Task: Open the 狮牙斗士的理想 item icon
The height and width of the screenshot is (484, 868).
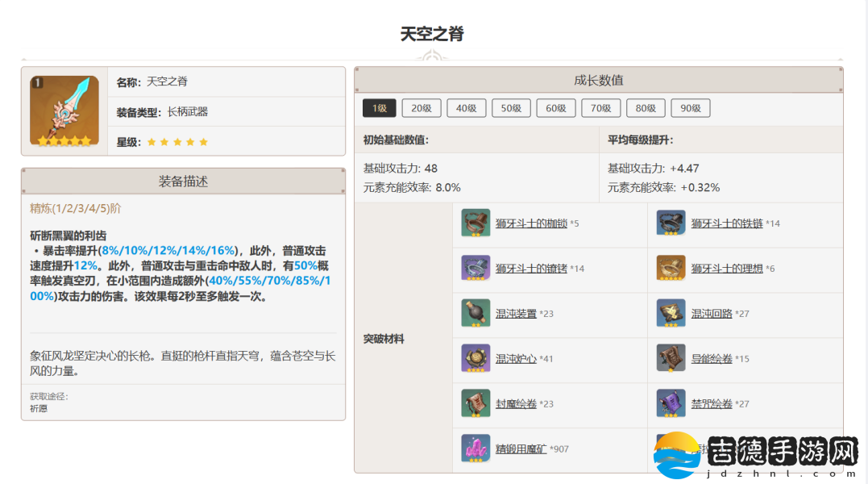Action: coord(671,268)
